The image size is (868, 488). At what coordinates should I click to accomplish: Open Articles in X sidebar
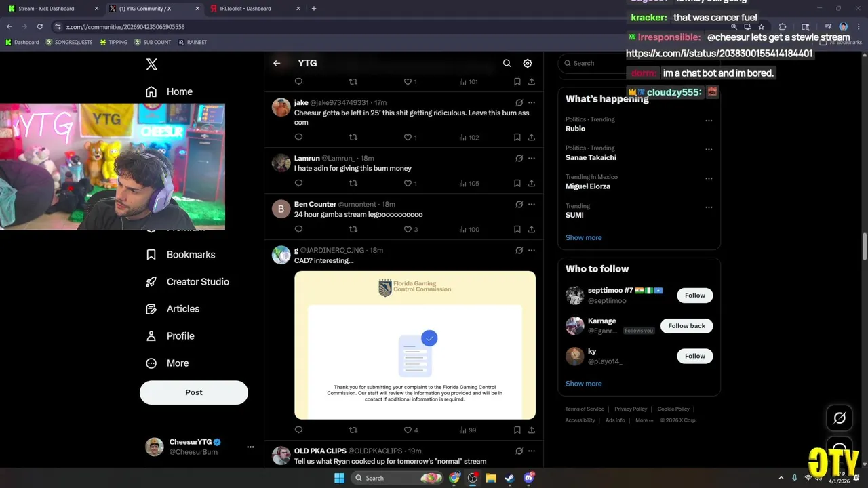pos(173,309)
